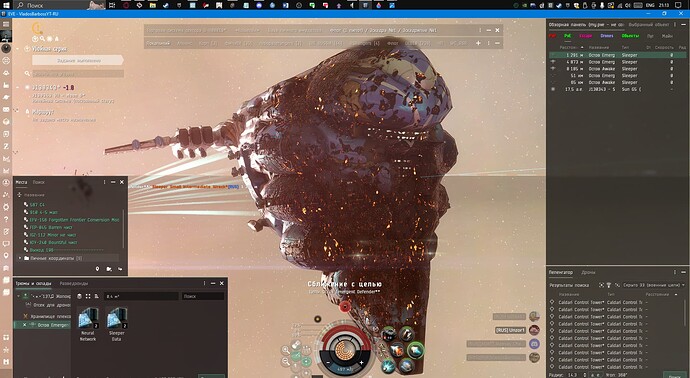The height and width of the screenshot is (378, 690).
Task: Click the zoom out magnifier near HUD
Action: (286, 361)
